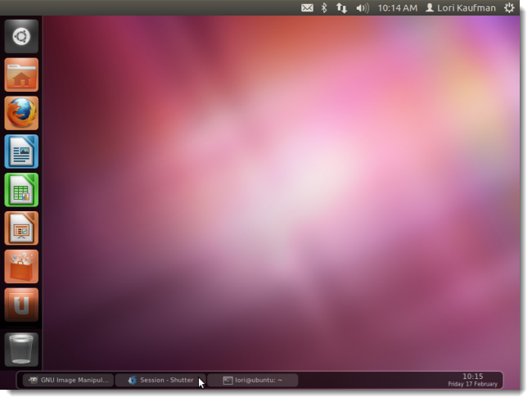532x402 pixels.
Task: Click the Bluetooth indicator icon
Action: [x=324, y=8]
